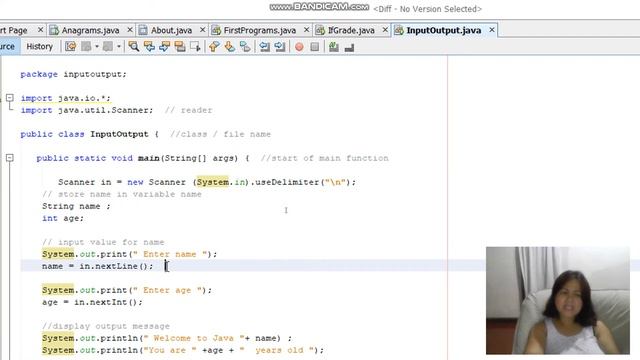The image size is (640, 360).
Task: Click the Next Bookmark icon
Action: pos(229,47)
